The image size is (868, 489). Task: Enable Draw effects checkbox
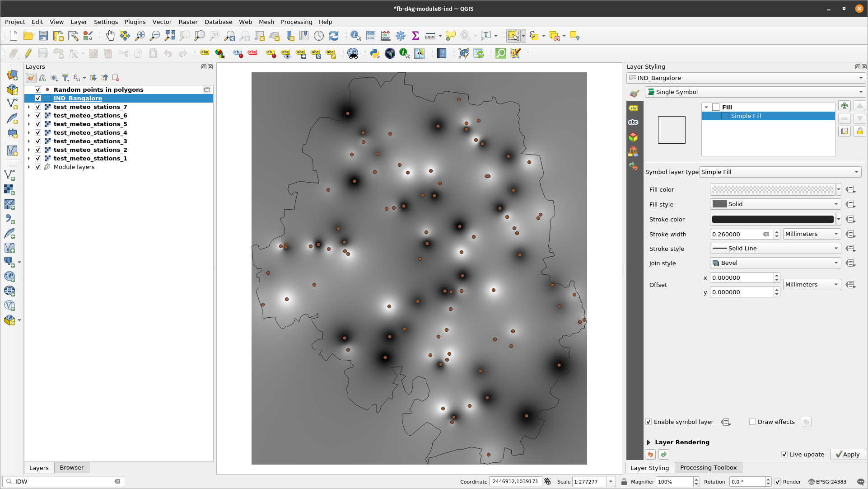[x=752, y=422]
